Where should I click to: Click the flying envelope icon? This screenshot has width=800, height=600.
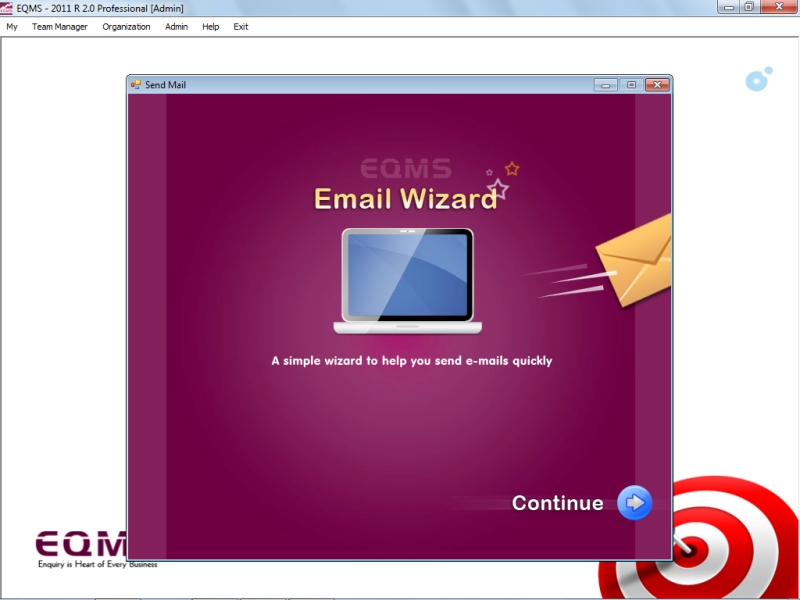point(634,261)
